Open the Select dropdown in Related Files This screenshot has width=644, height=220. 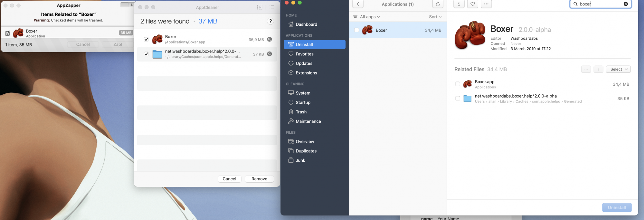(x=618, y=69)
